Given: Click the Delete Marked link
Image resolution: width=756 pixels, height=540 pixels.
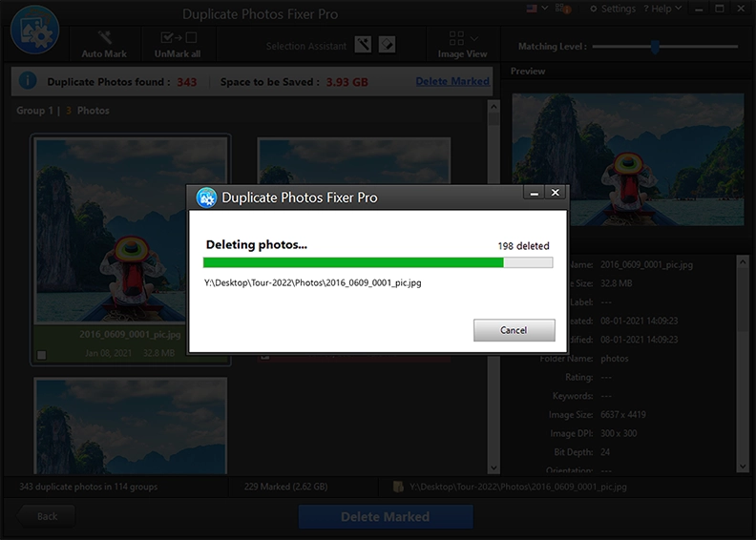Looking at the screenshot, I should coord(452,81).
